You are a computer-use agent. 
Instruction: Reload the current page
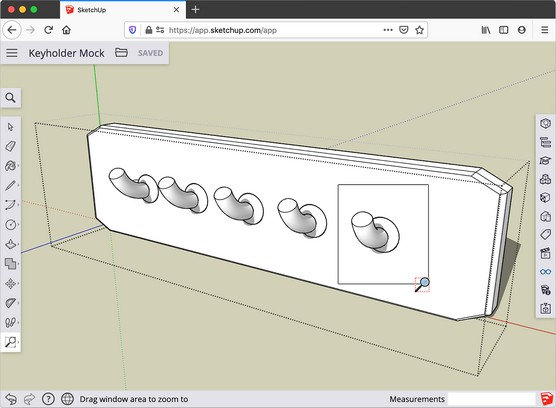click(48, 30)
